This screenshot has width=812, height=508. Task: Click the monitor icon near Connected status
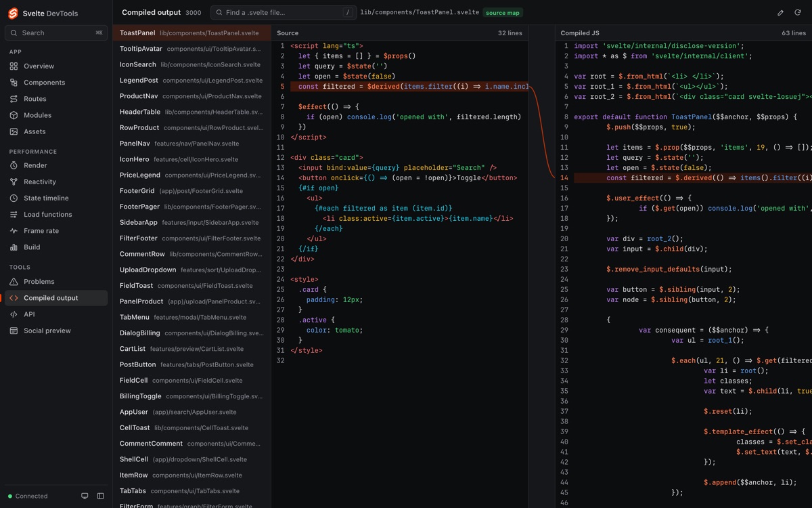tap(85, 496)
